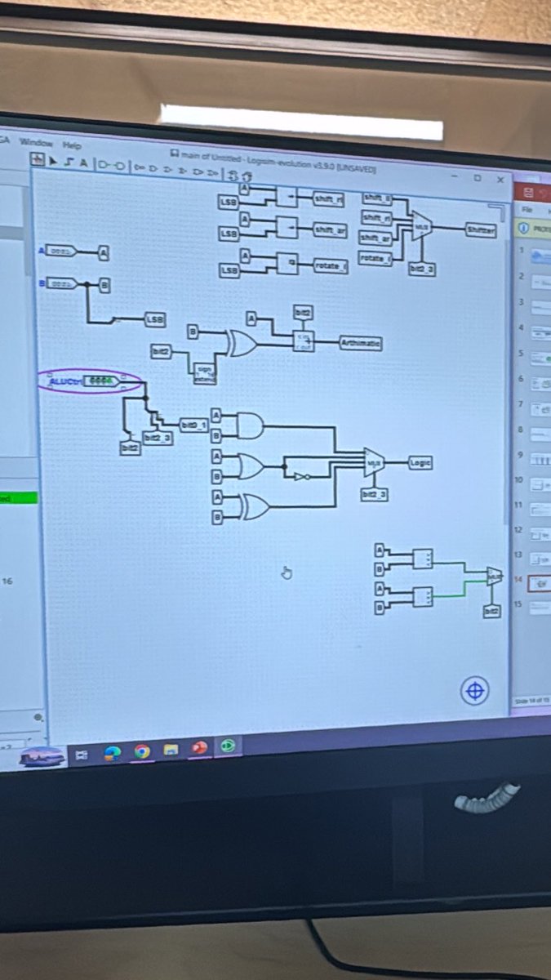This screenshot has height=980, width=551.
Task: Select the arrow Edit tool in toolbar
Action: tap(54, 161)
